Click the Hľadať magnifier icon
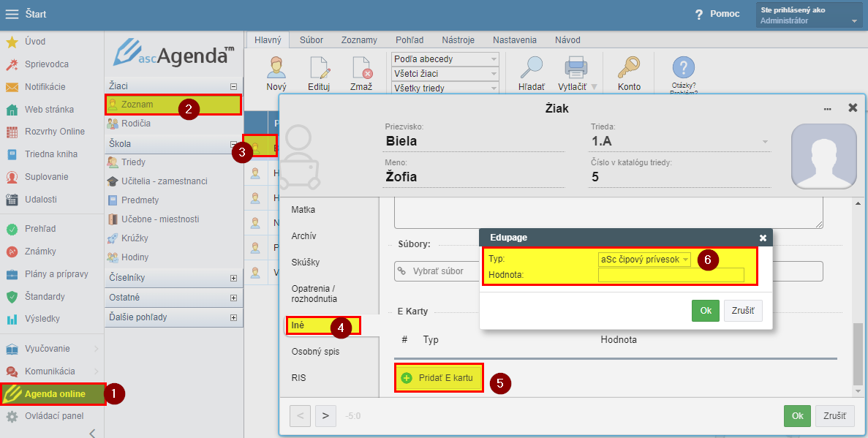 point(532,67)
